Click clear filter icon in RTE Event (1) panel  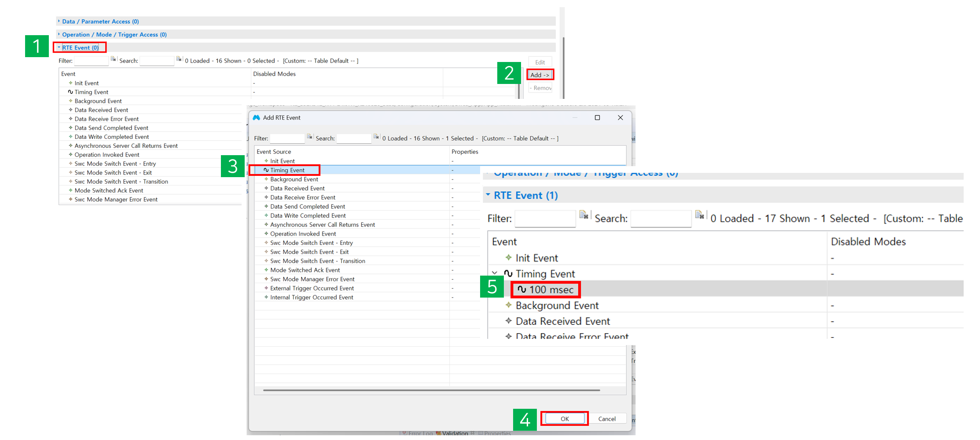(x=584, y=215)
